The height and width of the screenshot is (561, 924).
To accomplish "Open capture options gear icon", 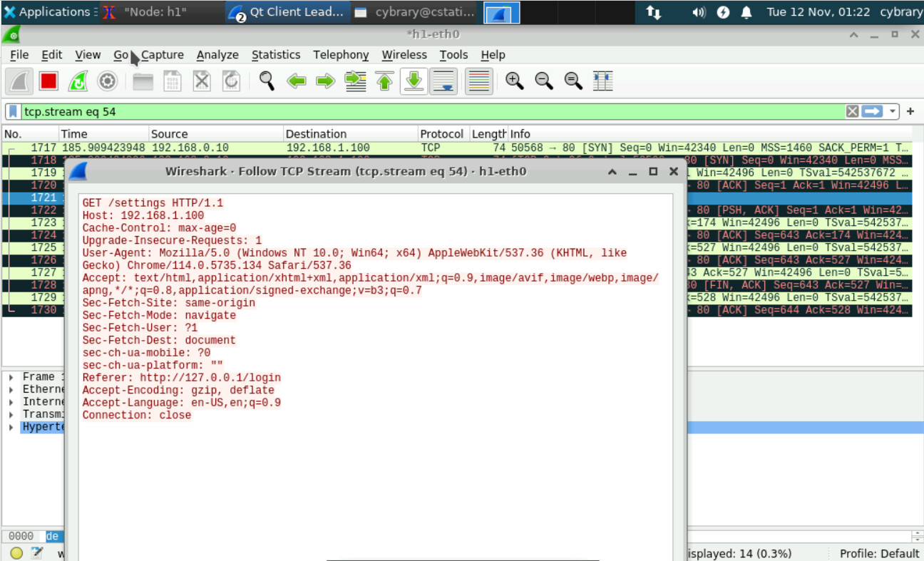I will (x=107, y=81).
